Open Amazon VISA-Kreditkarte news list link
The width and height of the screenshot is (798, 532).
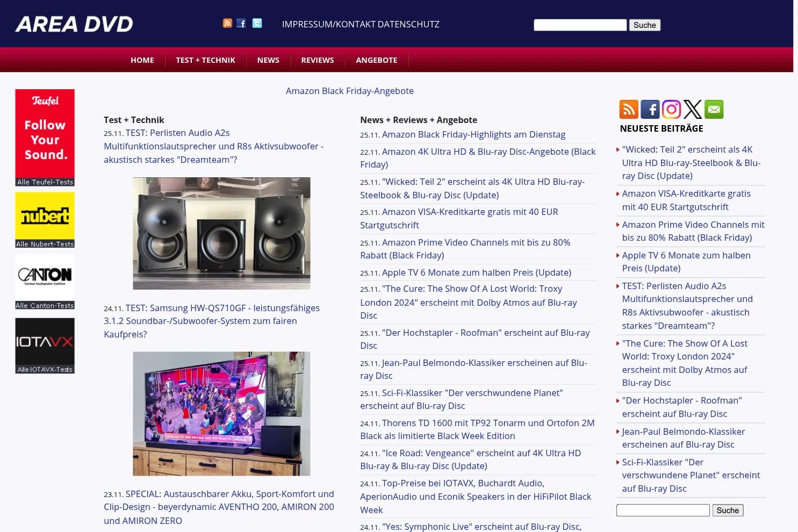point(459,218)
